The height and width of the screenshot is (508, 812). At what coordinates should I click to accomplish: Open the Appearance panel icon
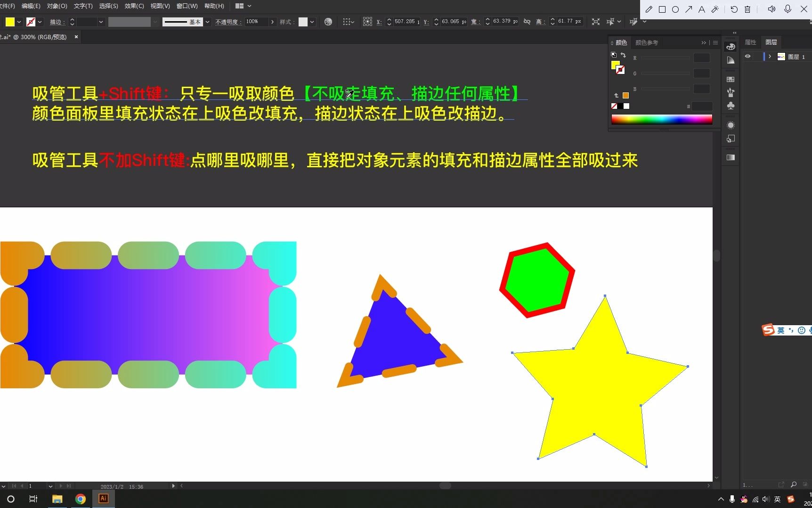click(x=731, y=125)
